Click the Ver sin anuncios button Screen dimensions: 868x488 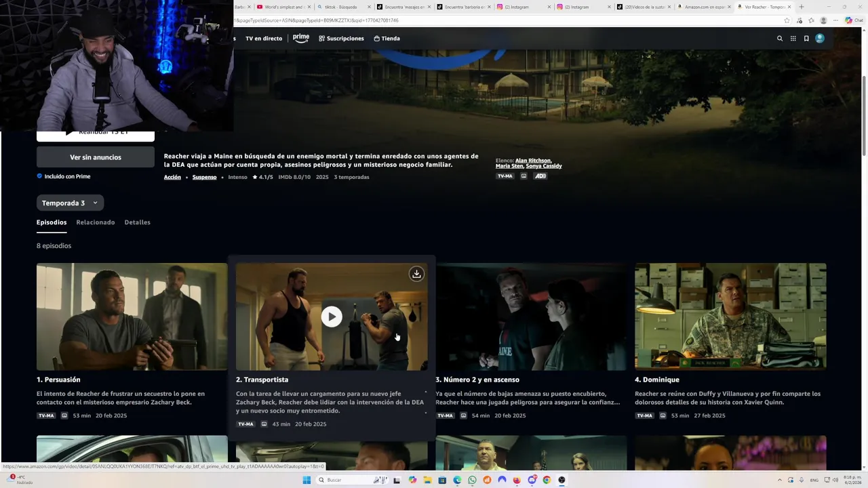point(96,157)
